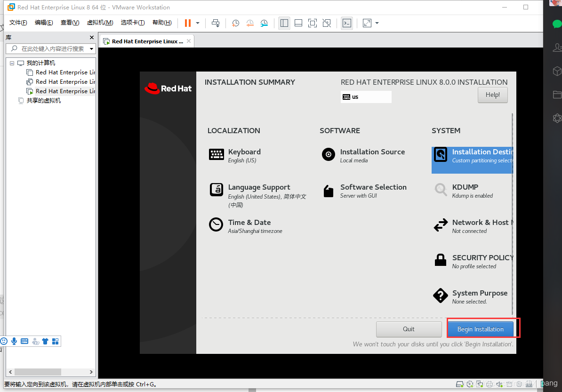Click library scrollbar left arrow
The image size is (562, 392).
point(10,372)
